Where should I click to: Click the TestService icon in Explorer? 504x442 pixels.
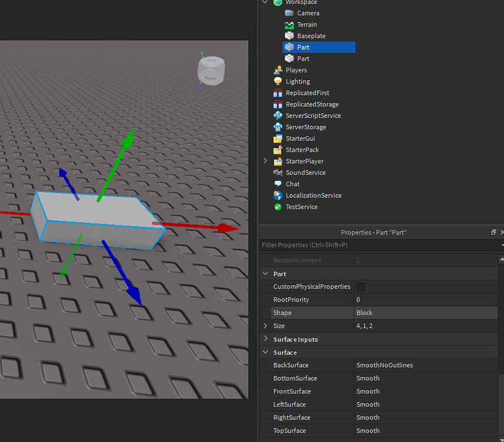pyautogui.click(x=278, y=206)
